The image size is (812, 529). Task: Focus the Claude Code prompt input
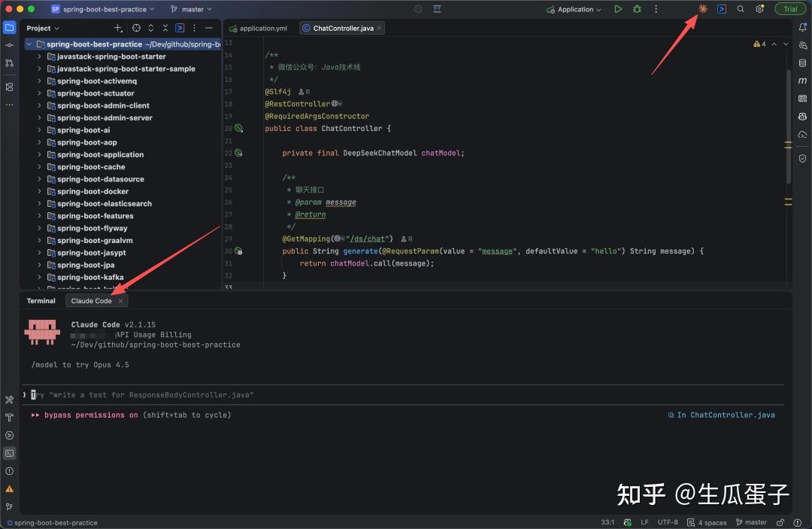coord(403,395)
